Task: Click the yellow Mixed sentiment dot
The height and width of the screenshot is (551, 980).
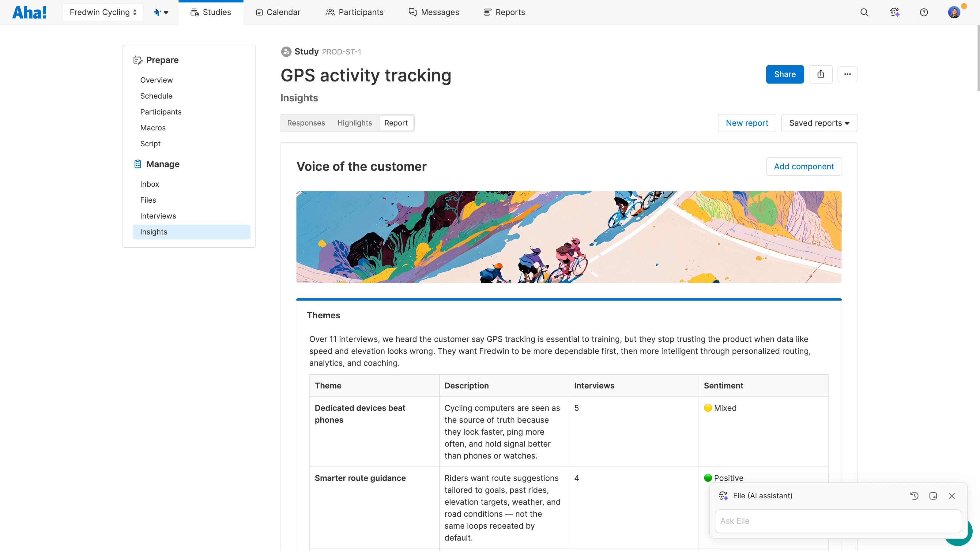Action: [x=708, y=408]
